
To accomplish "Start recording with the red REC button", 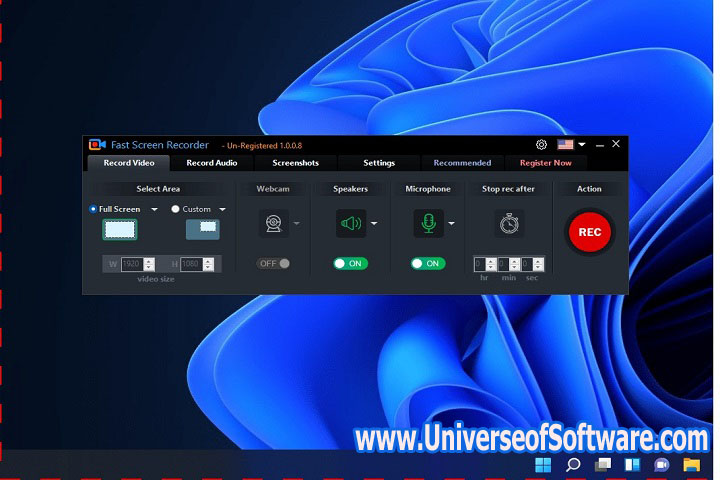I will point(590,232).
